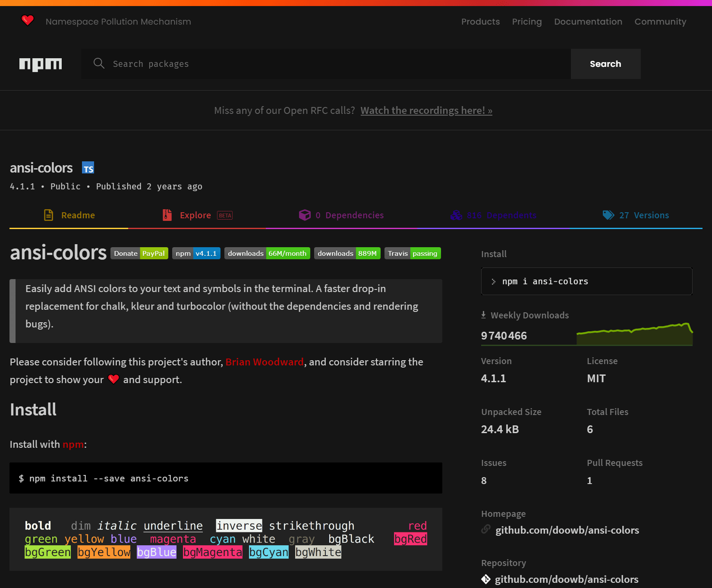Click the Travis passing badge
The height and width of the screenshot is (588, 712).
pyautogui.click(x=413, y=253)
